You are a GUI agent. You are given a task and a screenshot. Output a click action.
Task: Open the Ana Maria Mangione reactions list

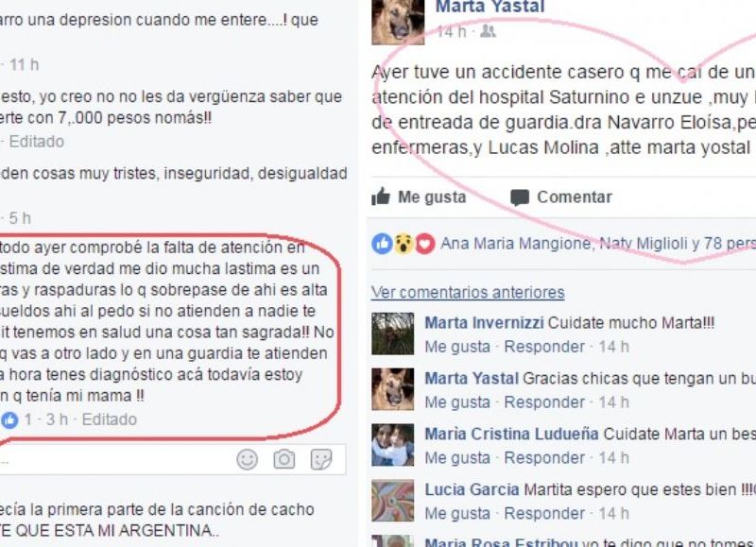pos(517,244)
